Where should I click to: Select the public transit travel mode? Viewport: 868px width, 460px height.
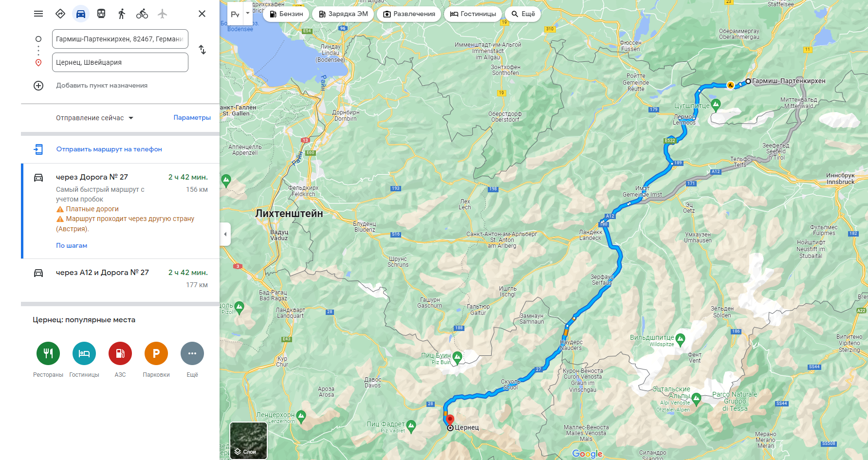(x=101, y=14)
